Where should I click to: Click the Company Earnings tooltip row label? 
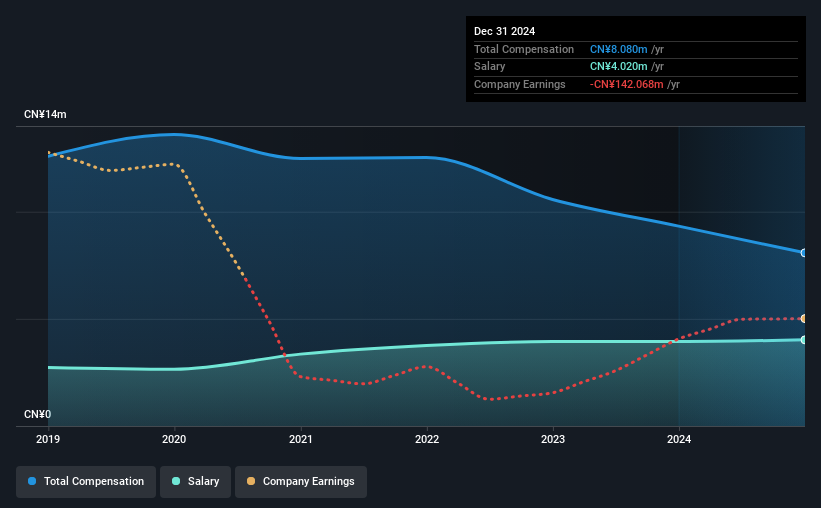519,84
